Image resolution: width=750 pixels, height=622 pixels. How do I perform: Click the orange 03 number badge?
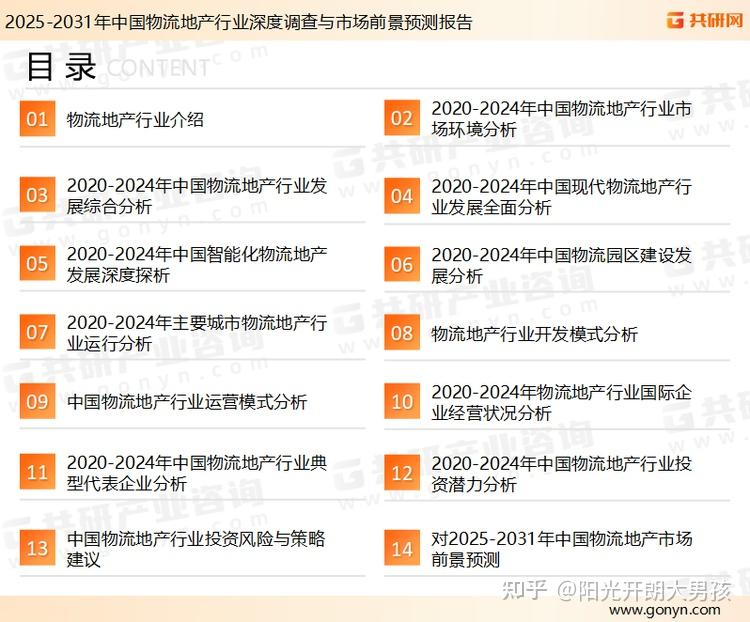[x=37, y=195]
